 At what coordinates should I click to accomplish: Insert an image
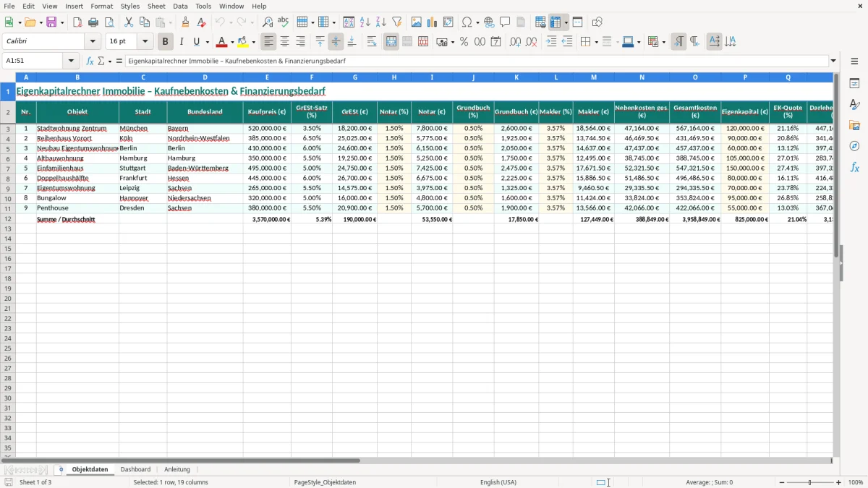(417, 22)
